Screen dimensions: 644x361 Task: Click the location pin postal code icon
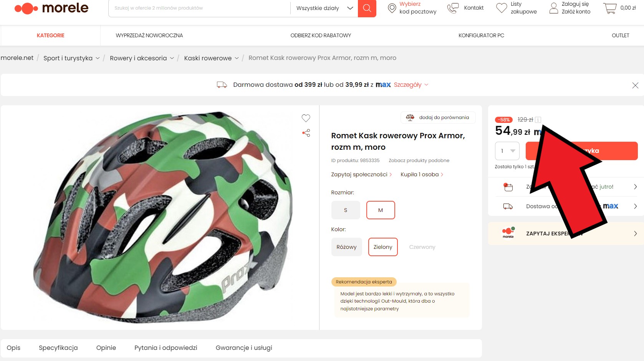click(392, 8)
